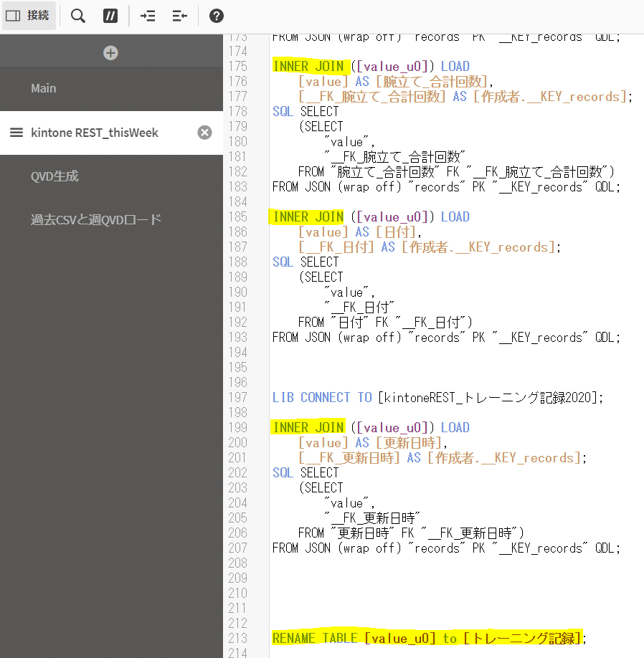Open the search magnifier in toolbar
Image resolution: width=644 pixels, height=658 pixels.
78,16
